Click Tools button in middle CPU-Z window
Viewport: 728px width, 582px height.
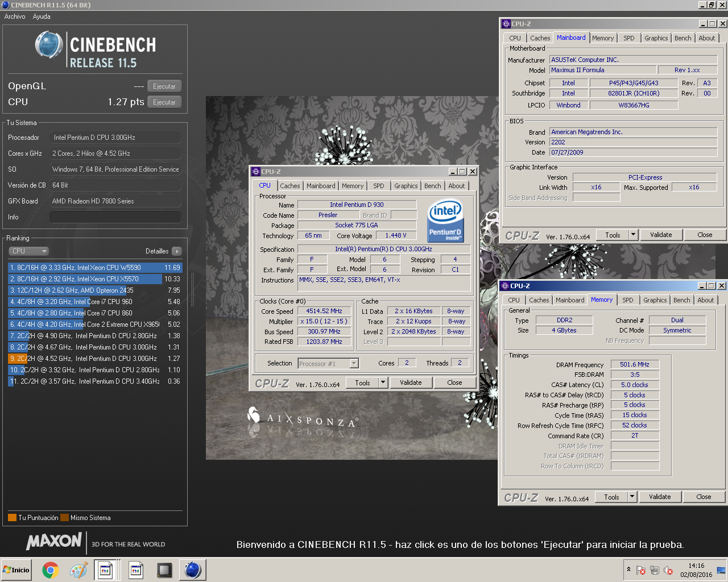pos(363,383)
